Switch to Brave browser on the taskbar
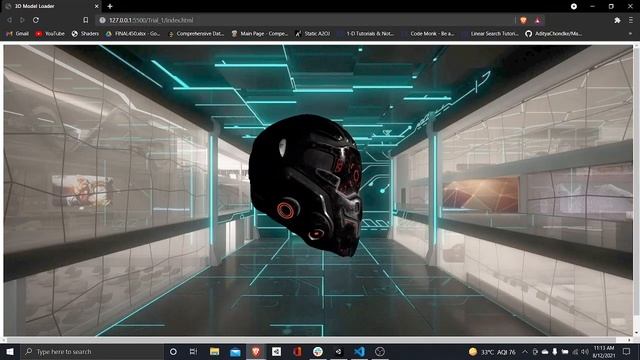The height and width of the screenshot is (360, 640). coord(256,351)
